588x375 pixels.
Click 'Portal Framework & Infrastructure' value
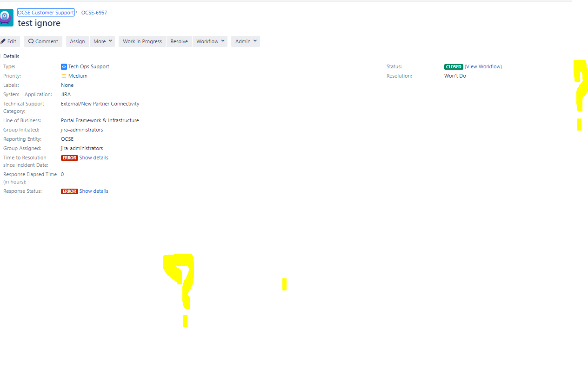coord(100,120)
